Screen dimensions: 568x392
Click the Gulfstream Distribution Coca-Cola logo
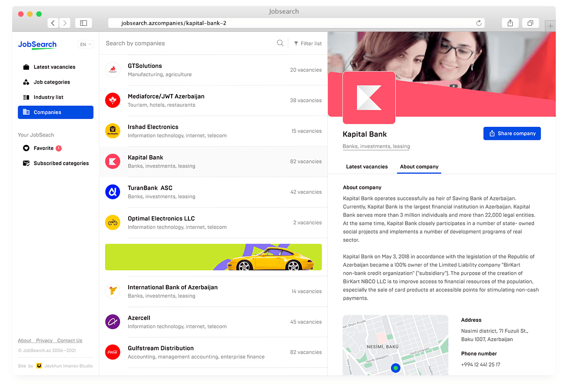pyautogui.click(x=113, y=352)
